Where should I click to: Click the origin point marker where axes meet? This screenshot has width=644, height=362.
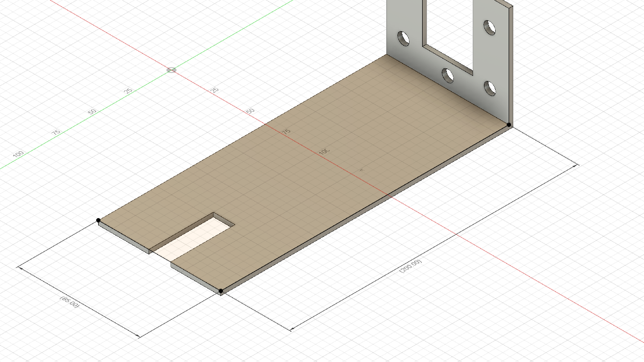pos(172,70)
